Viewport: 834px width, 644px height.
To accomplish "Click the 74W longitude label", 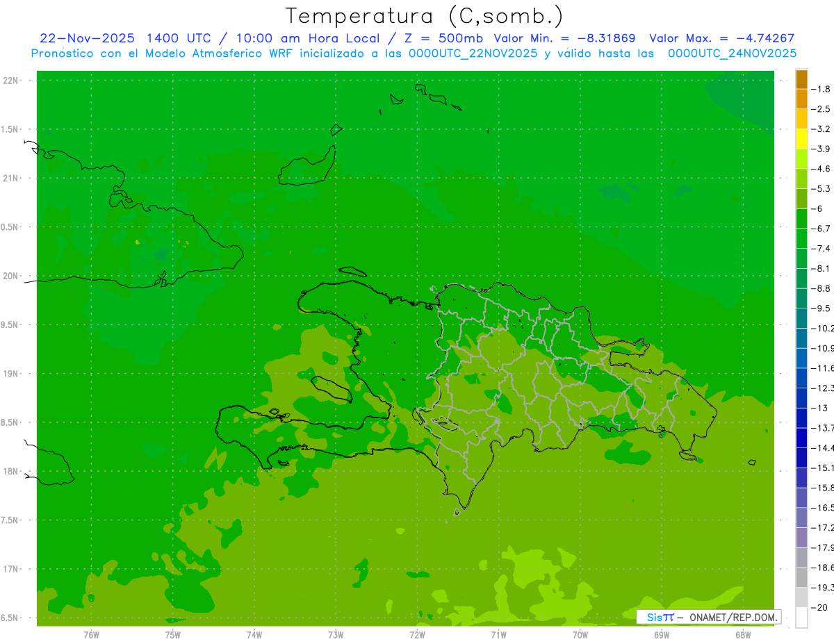I will click(x=254, y=634).
